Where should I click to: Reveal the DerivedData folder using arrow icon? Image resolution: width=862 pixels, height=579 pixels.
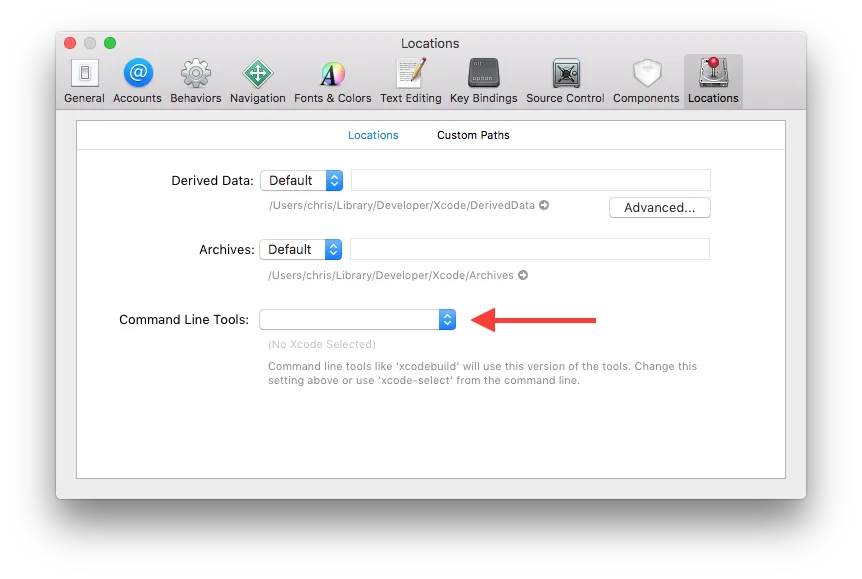tap(544, 205)
